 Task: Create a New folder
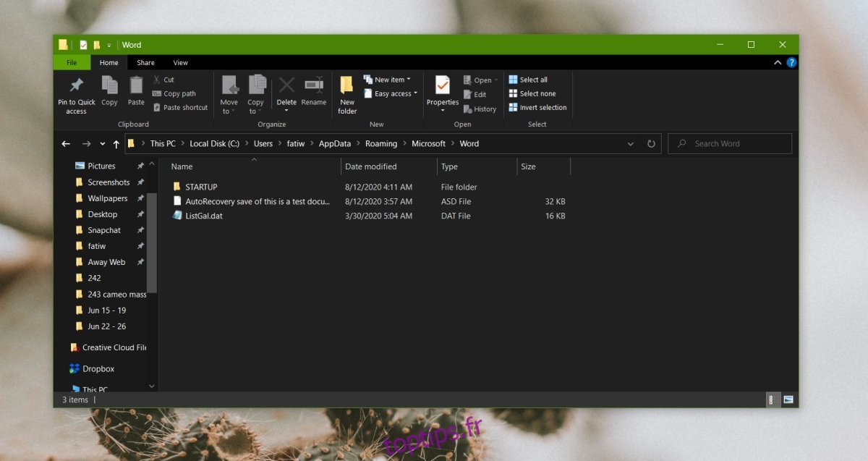[347, 95]
